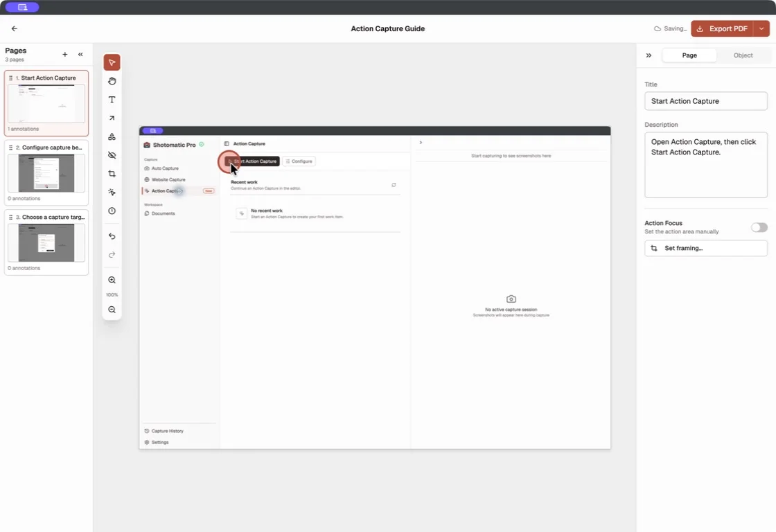Enable the Action Focus switch
Screen dimensions: 776x532
[759, 227]
